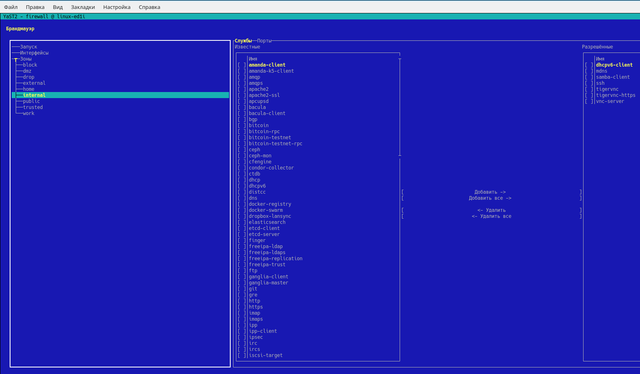Check the http service checkbox

tap(242, 301)
